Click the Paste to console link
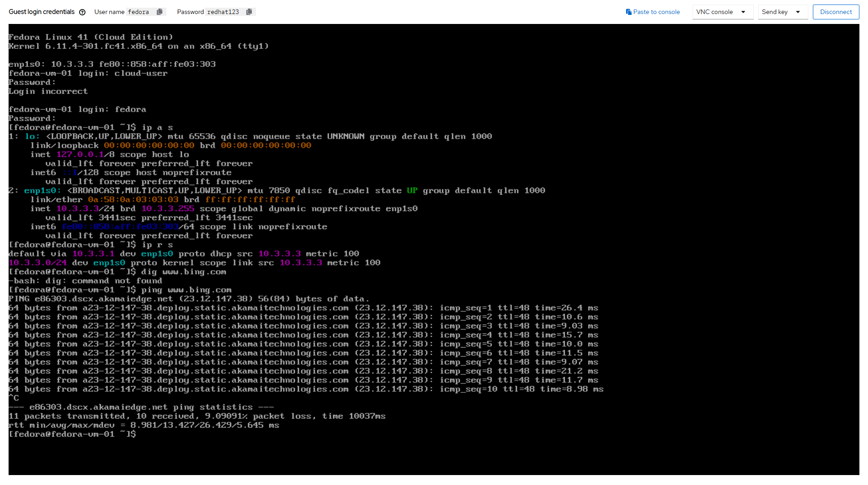The height and width of the screenshot is (485, 868). click(x=653, y=12)
